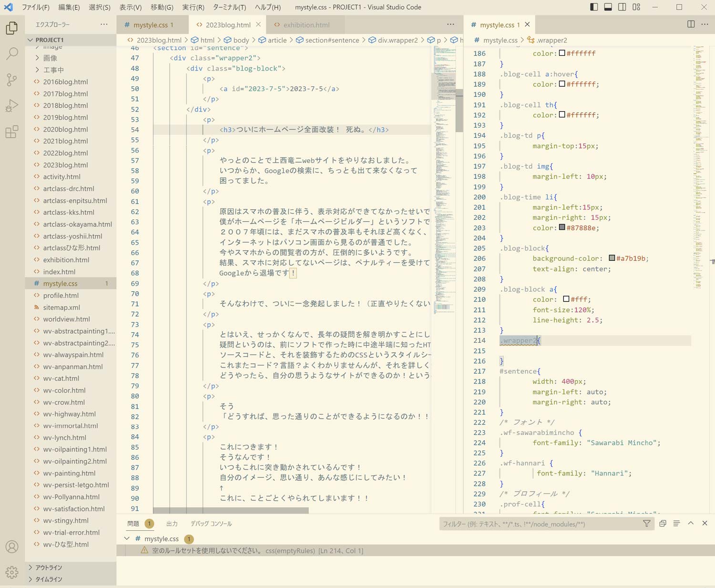Image resolution: width=715 pixels, height=588 pixels.
Task: Open the Extensions view
Action: click(x=12, y=132)
